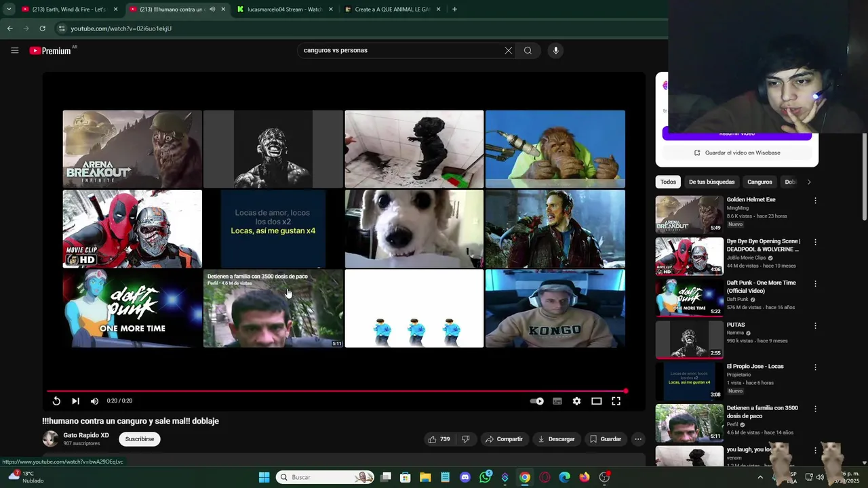
Task: Open the YouTube hamburger guide menu
Action: click(x=14, y=50)
